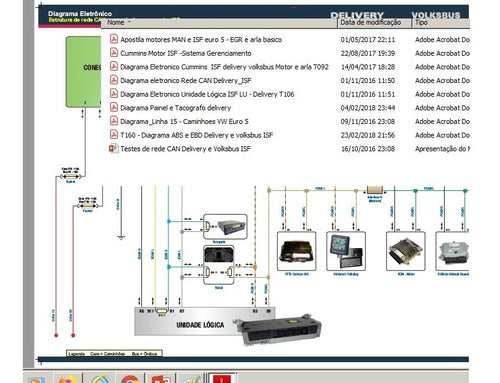
Task: Open PowerPoint from the taskbar
Action: [x=161, y=379]
